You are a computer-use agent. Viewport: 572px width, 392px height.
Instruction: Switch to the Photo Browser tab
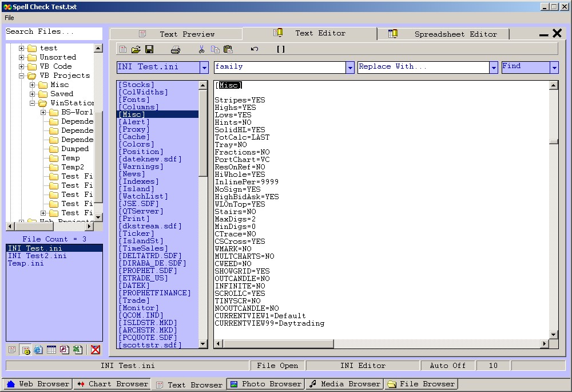265,384
